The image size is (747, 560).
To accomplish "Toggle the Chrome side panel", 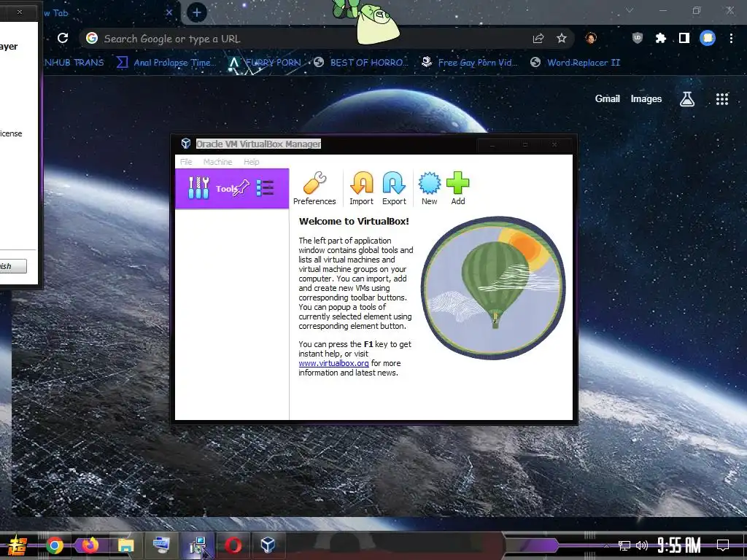I will [x=684, y=38].
